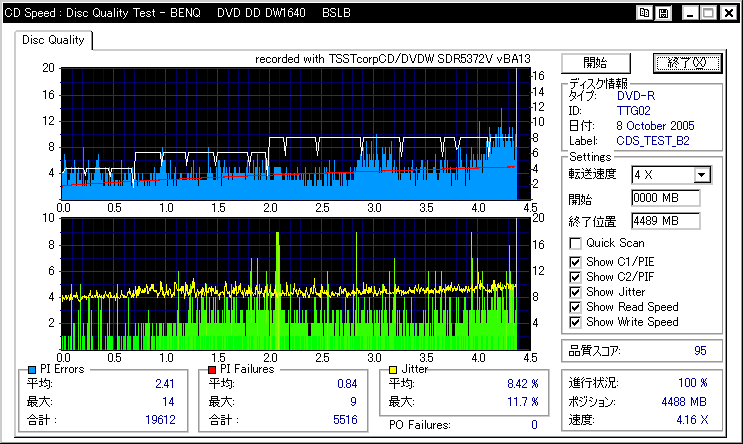Minimize the CD Speed window
This screenshot has height=444, width=743.
coord(689,13)
